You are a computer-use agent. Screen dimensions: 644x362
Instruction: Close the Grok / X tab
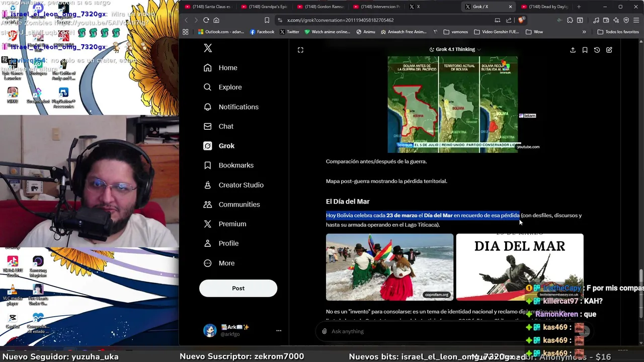point(510,7)
